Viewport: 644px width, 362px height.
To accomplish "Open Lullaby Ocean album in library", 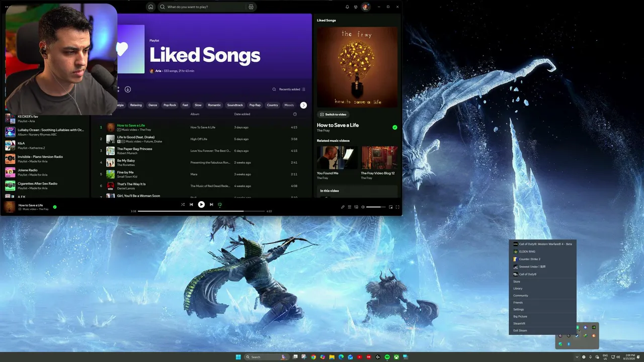I will (x=45, y=132).
